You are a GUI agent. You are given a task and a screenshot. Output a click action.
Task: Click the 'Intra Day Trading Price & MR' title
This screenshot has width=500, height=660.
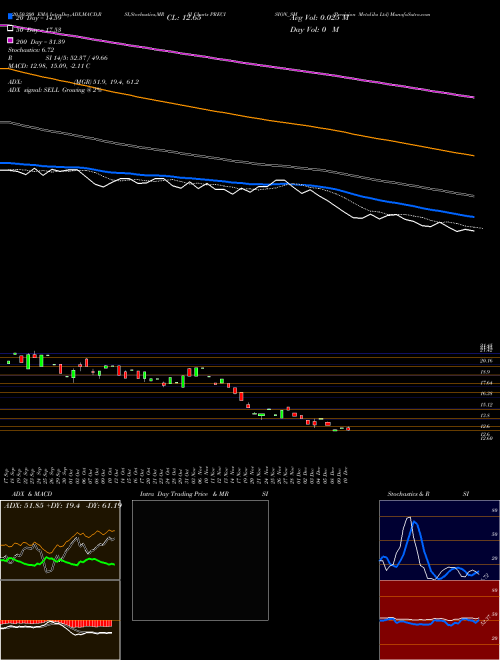(184, 494)
